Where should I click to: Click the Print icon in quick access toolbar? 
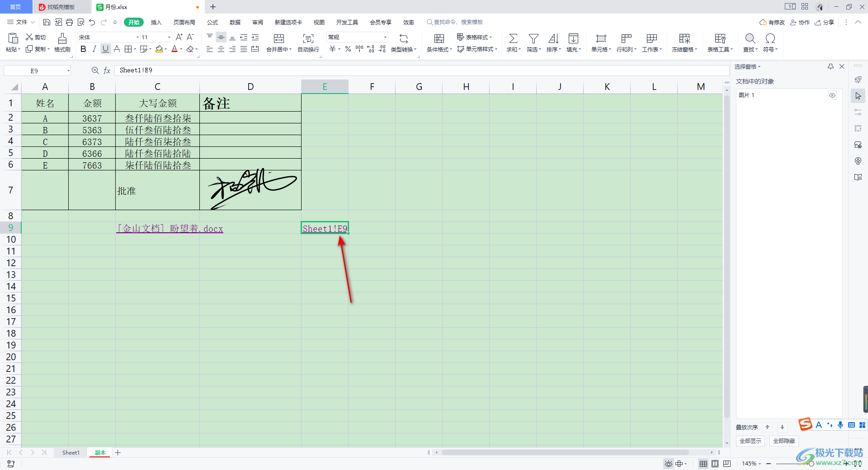click(x=69, y=22)
